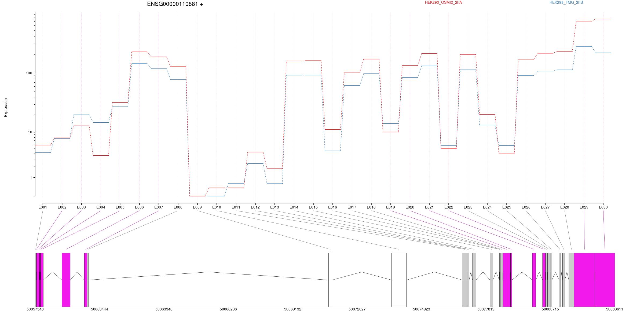Click genomic coordinate 50080715
The height and width of the screenshot is (322, 644).
(550, 309)
